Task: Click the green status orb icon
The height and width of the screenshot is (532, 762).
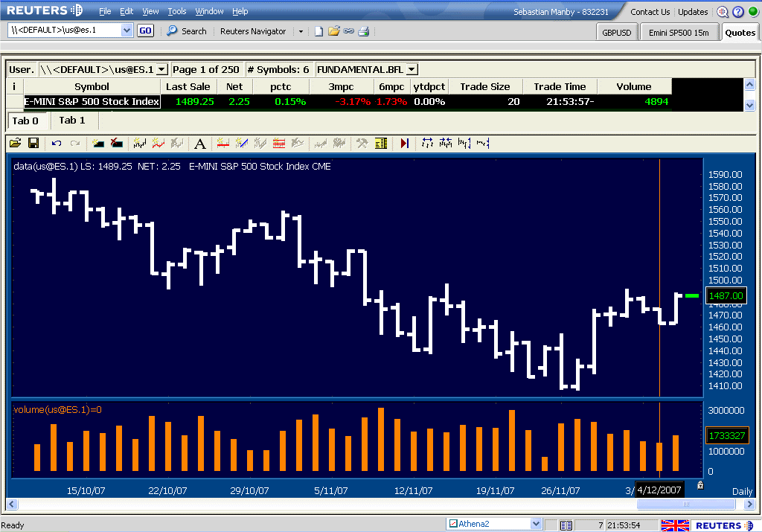Action: tap(753, 11)
